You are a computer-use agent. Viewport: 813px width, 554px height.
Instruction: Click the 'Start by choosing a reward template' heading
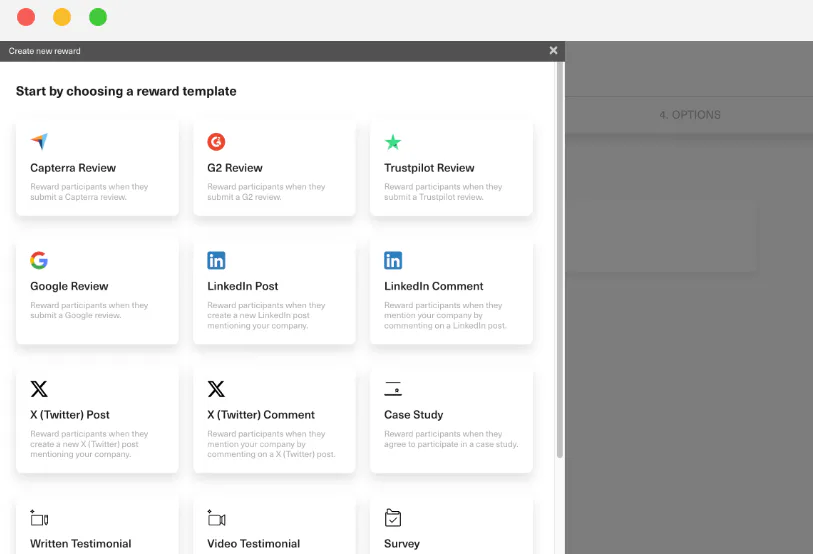(126, 91)
